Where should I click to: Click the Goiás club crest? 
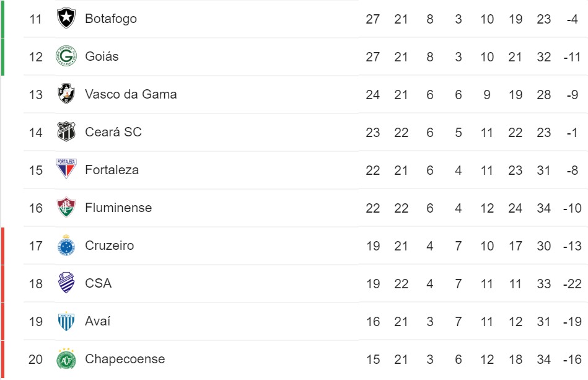66,56
